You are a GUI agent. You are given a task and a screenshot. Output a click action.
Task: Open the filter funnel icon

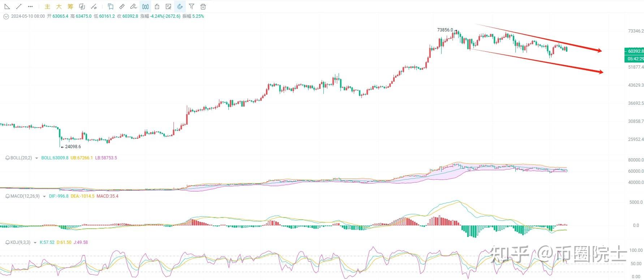192,7
